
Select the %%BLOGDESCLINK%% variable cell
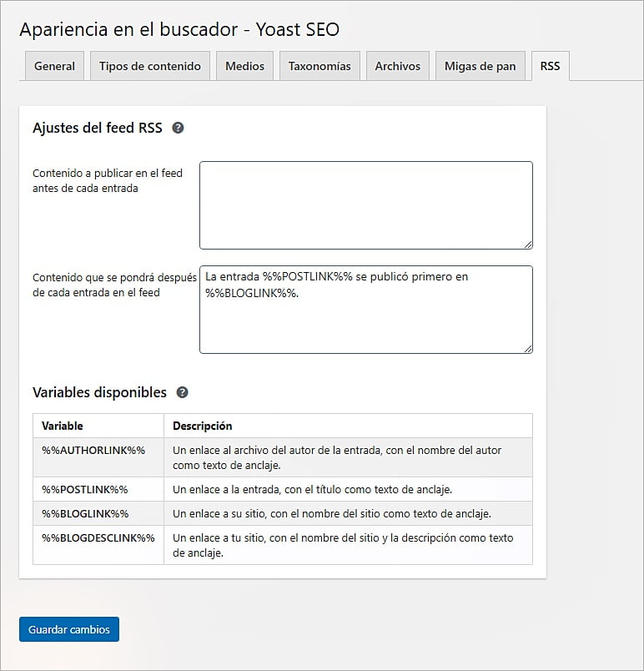coord(98,537)
